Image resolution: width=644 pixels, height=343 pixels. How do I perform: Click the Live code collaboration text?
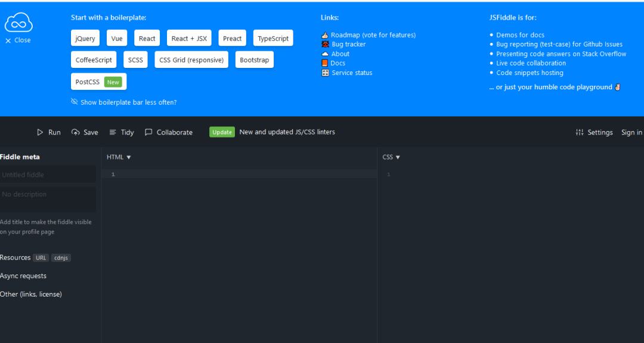click(x=531, y=63)
